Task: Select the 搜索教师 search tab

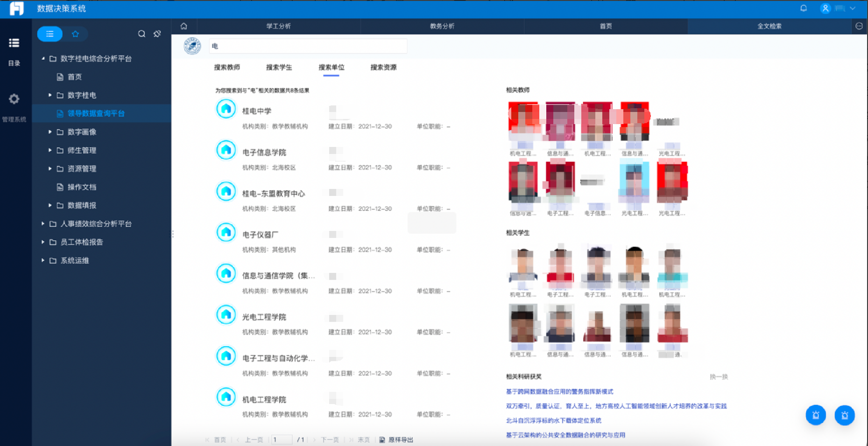Action: 227,67
